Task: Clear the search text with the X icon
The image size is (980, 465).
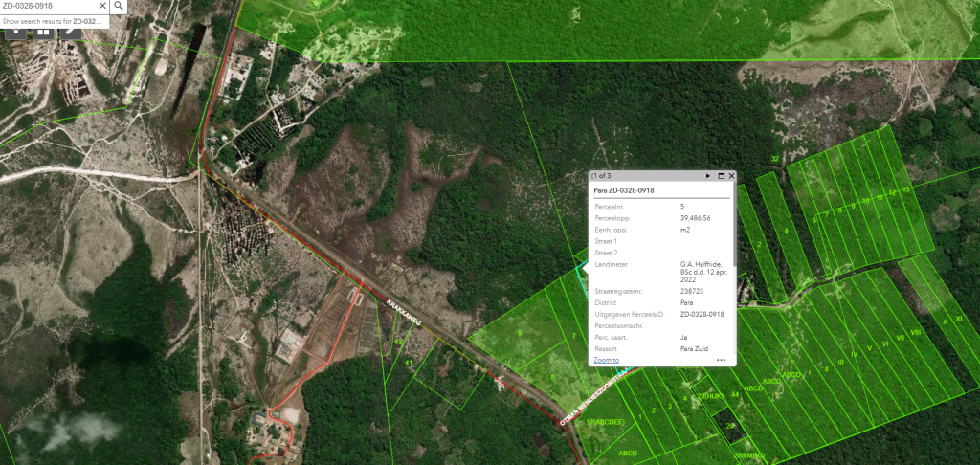Action: 102,6
